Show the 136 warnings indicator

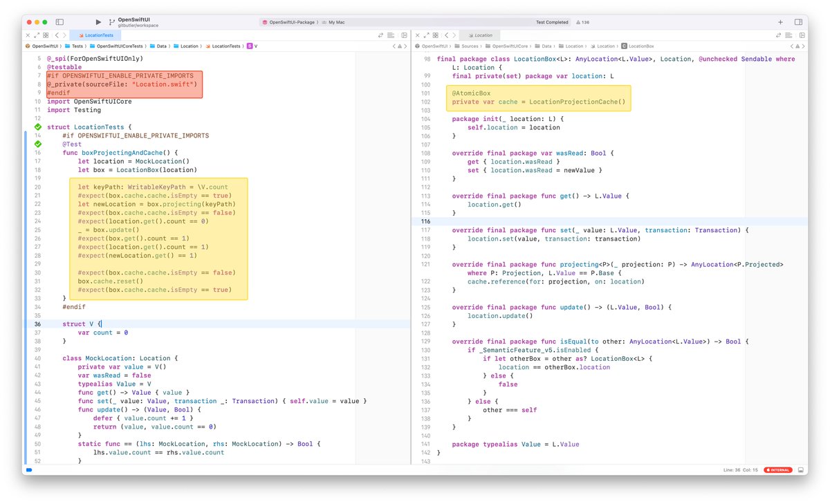pyautogui.click(x=582, y=22)
